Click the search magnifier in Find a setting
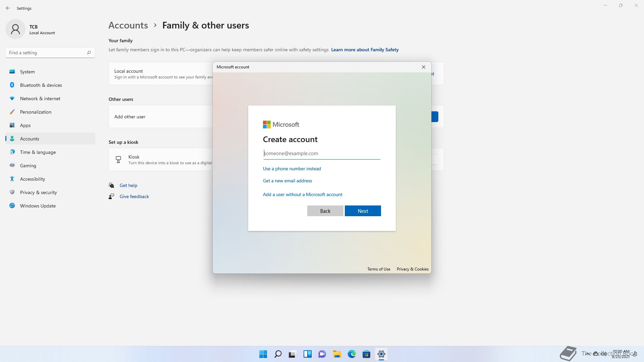This screenshot has height=362, width=644. point(89,53)
